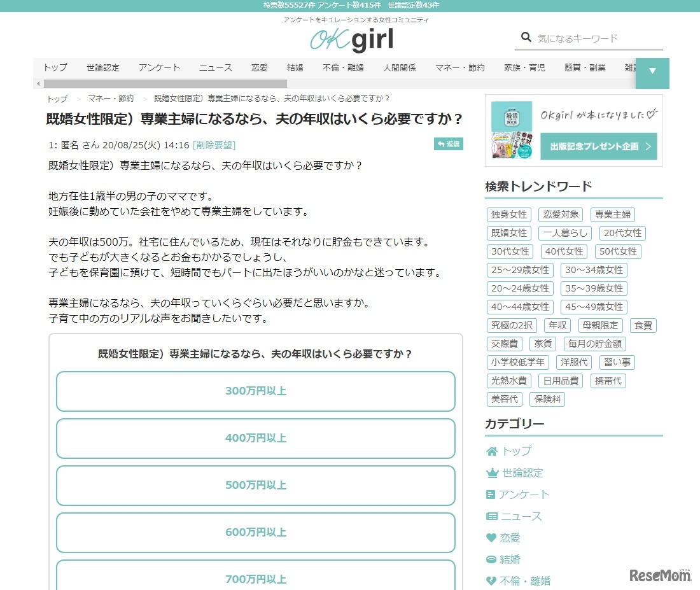Viewport: 700px width, 590px height.
Task: Click the newspaper icon next to ニュース
Action: point(491,516)
